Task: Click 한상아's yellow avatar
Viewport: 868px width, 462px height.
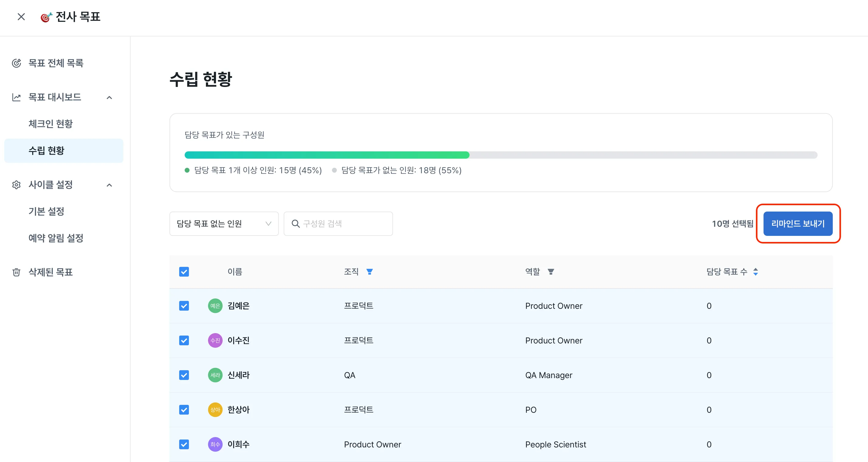Action: (x=215, y=410)
